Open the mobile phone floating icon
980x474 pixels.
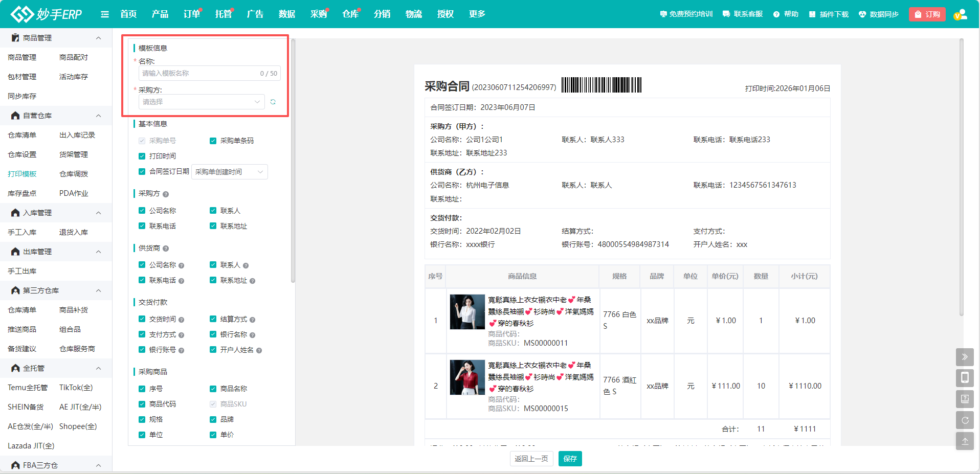pos(964,378)
